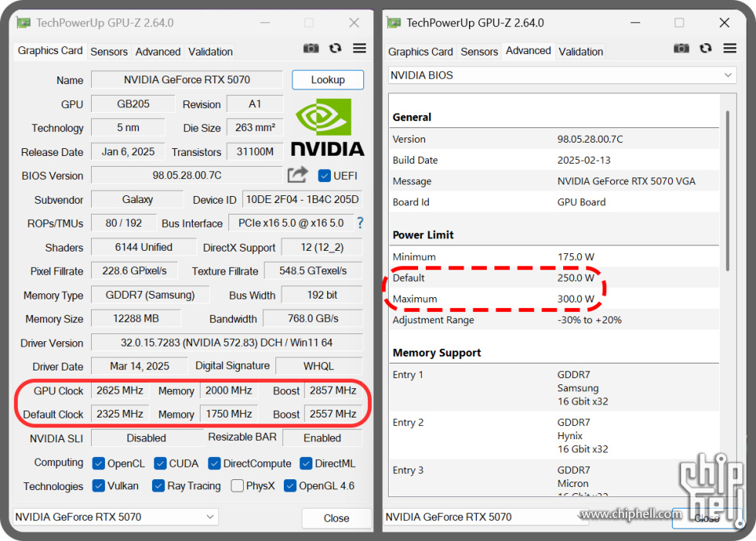Image resolution: width=756 pixels, height=541 pixels.
Task: Click the Resizable BAR value Enabled
Action: point(322,438)
